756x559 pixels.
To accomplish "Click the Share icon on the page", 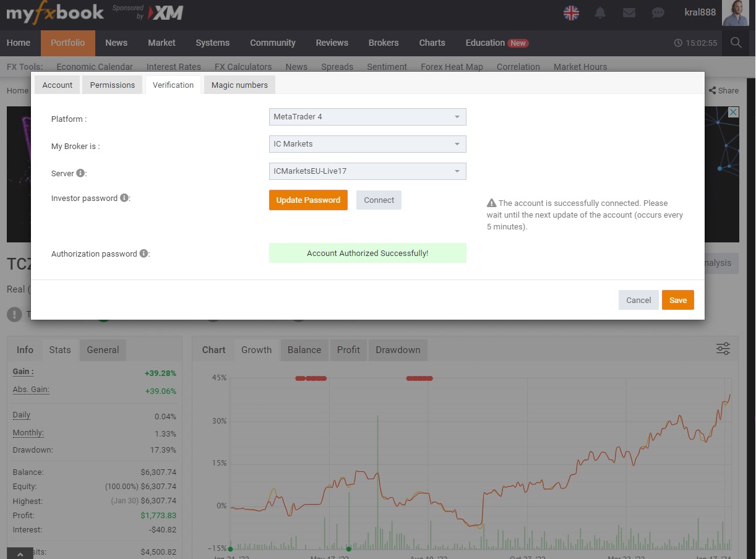I will pos(713,90).
